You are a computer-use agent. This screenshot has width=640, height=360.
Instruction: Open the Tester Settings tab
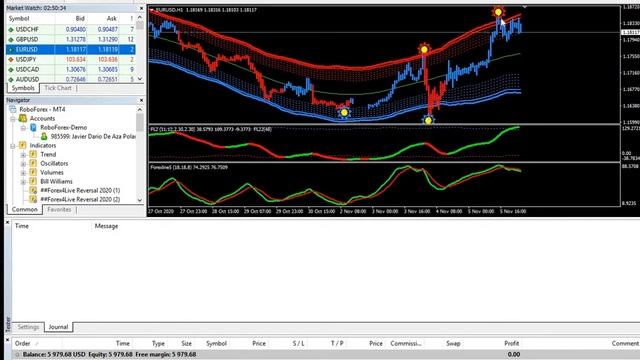28,327
